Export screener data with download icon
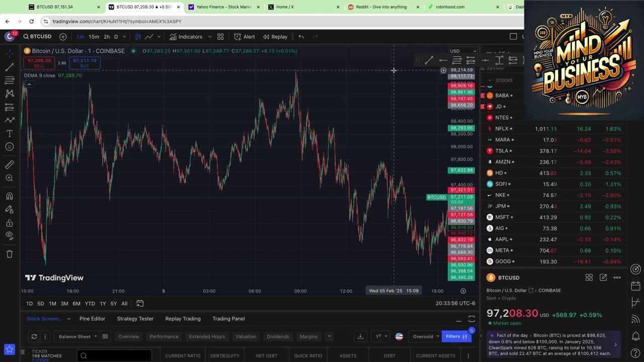This screenshot has height=362, width=644. [x=360, y=336]
